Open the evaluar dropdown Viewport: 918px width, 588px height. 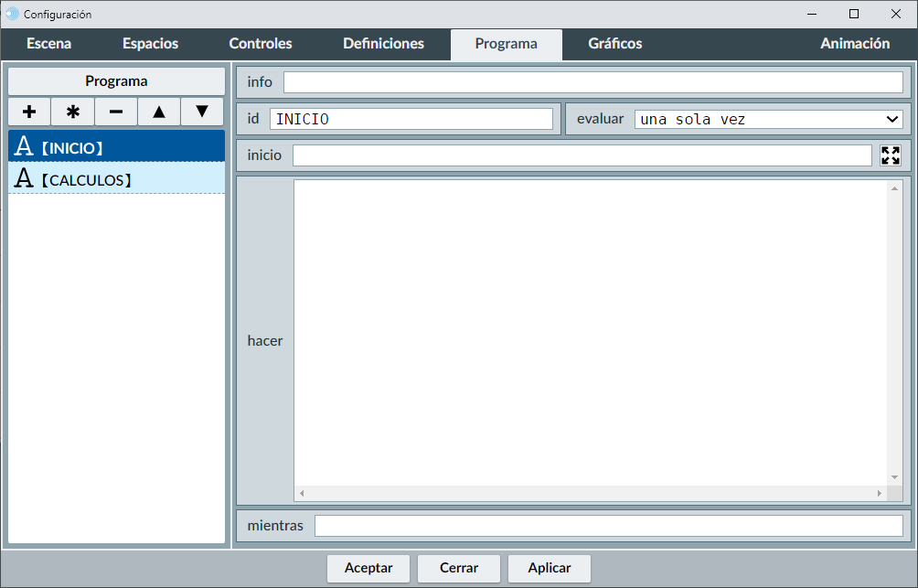click(768, 119)
